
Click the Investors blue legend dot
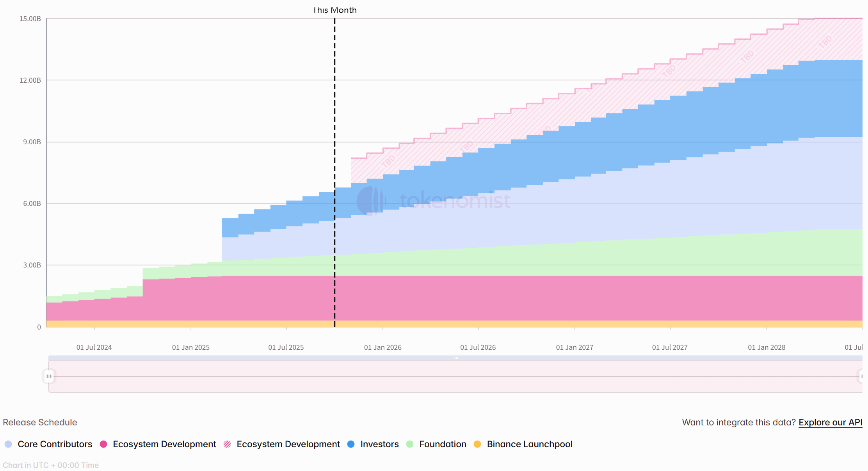[352, 444]
